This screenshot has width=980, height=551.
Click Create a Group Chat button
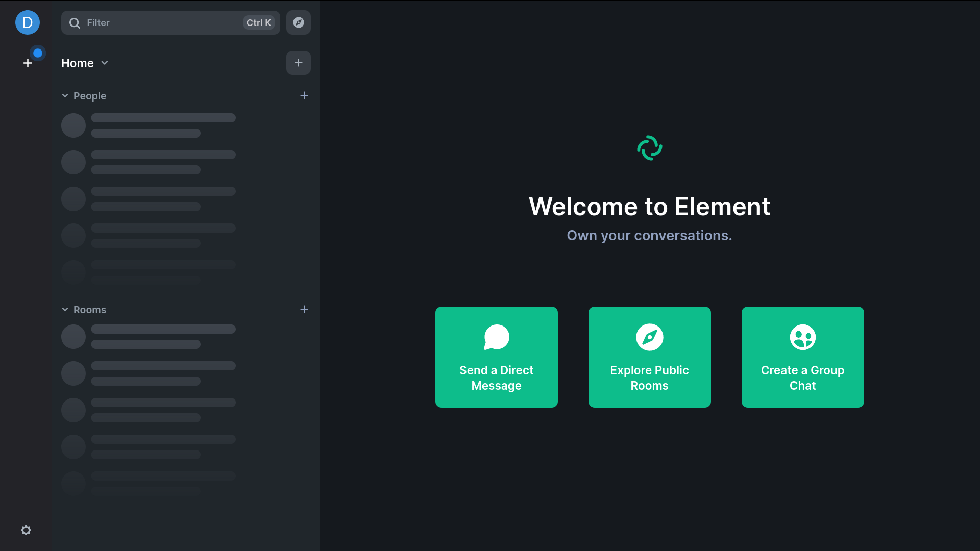tap(802, 378)
